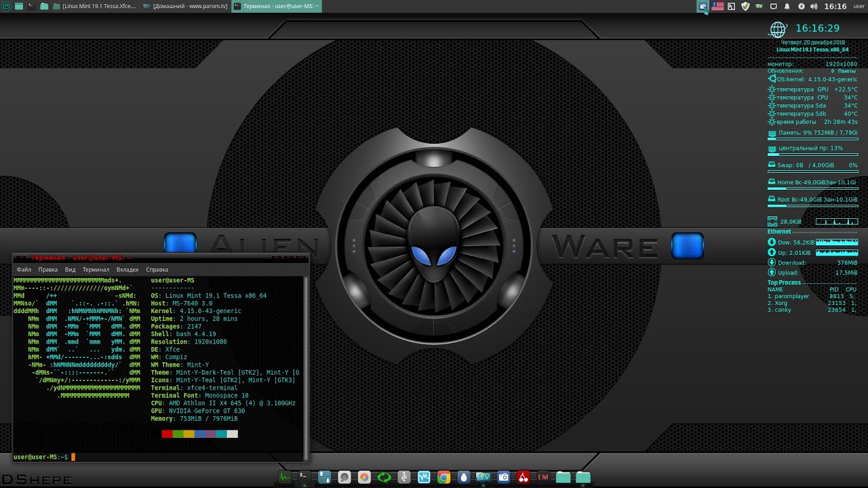The height and width of the screenshot is (488, 868).
Task: Select the Терминал taskbar window button
Action: 276,6
